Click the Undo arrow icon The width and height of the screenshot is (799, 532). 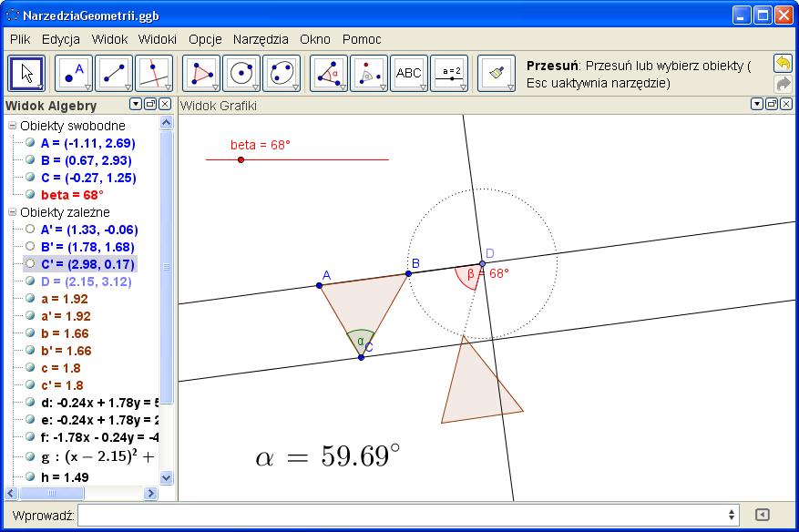click(783, 64)
